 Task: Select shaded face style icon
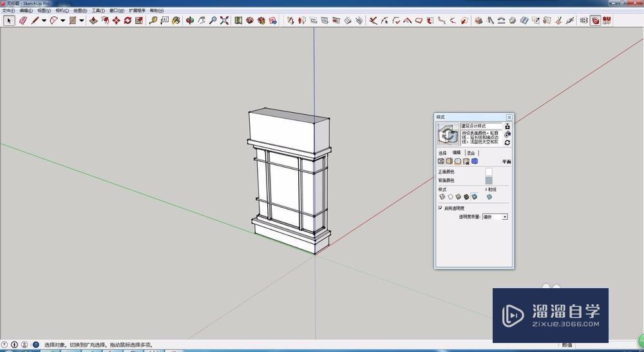(x=459, y=197)
